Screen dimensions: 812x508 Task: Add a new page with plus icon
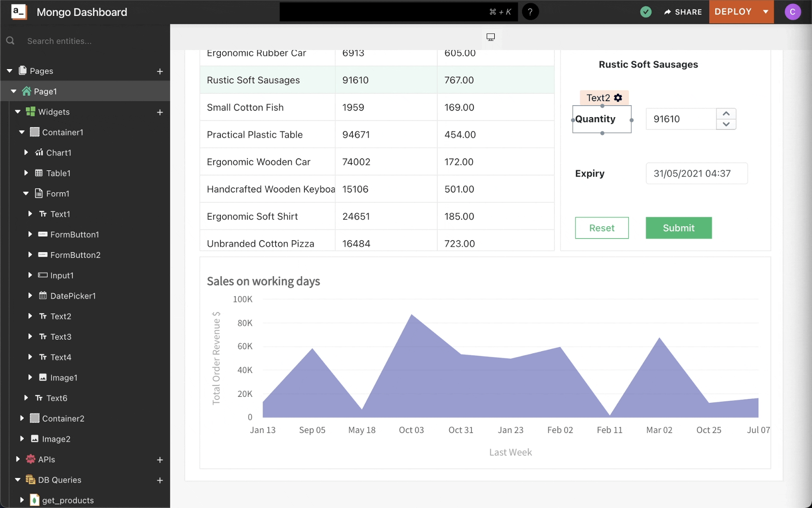coord(160,71)
